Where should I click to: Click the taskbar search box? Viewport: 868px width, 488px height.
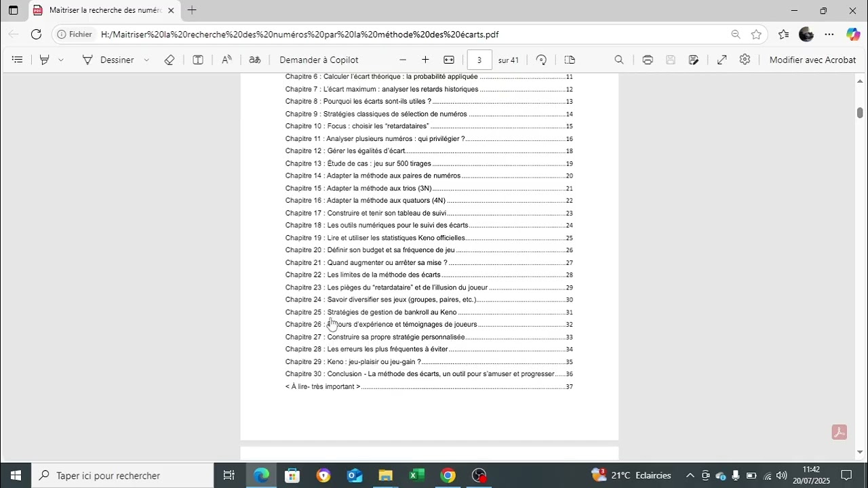tap(123, 475)
